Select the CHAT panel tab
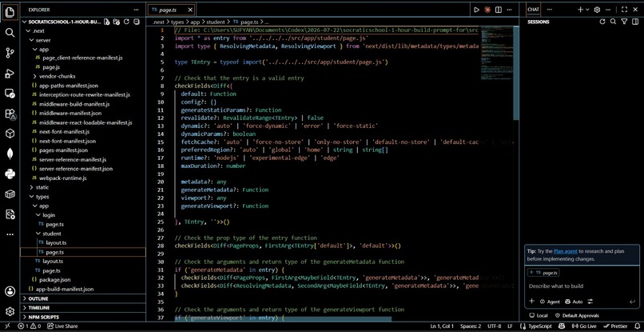This screenshot has height=332, width=644. 533,10
